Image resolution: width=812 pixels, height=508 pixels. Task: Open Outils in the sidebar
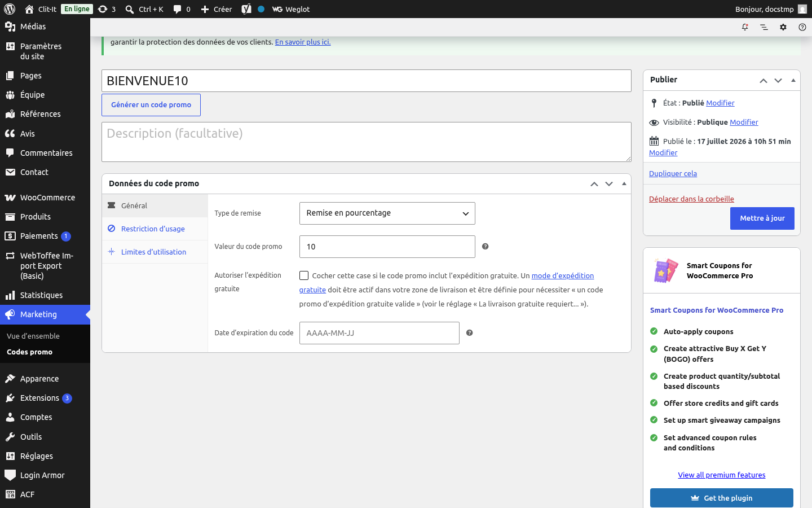tap(45, 437)
